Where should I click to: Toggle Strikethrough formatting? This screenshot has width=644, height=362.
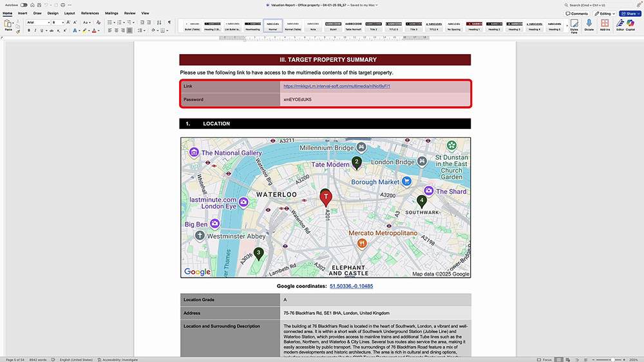(52, 30)
